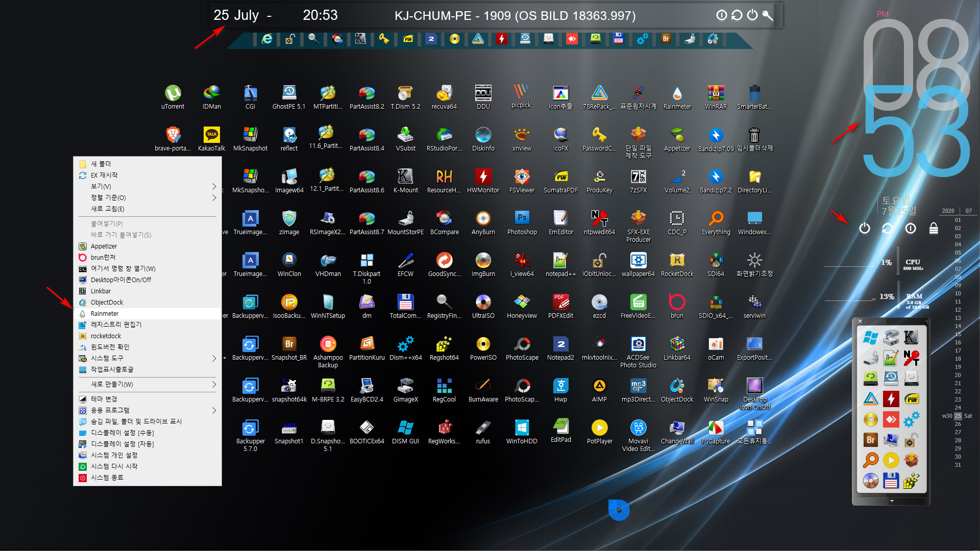Open the TotalCommander desktop icon

pos(405,306)
